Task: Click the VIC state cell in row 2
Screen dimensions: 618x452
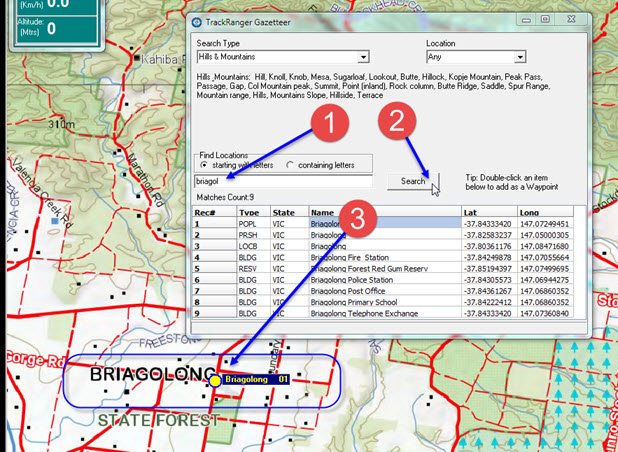Action: pyautogui.click(x=290, y=235)
